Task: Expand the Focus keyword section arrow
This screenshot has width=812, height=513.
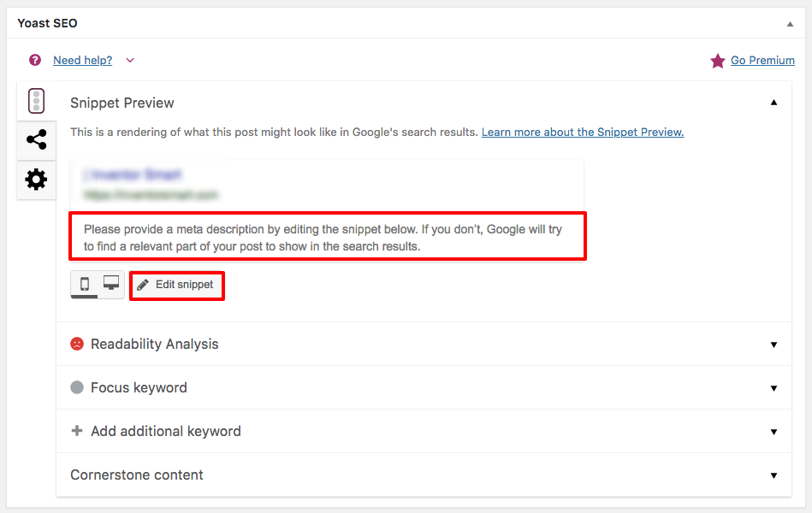Action: coord(773,388)
